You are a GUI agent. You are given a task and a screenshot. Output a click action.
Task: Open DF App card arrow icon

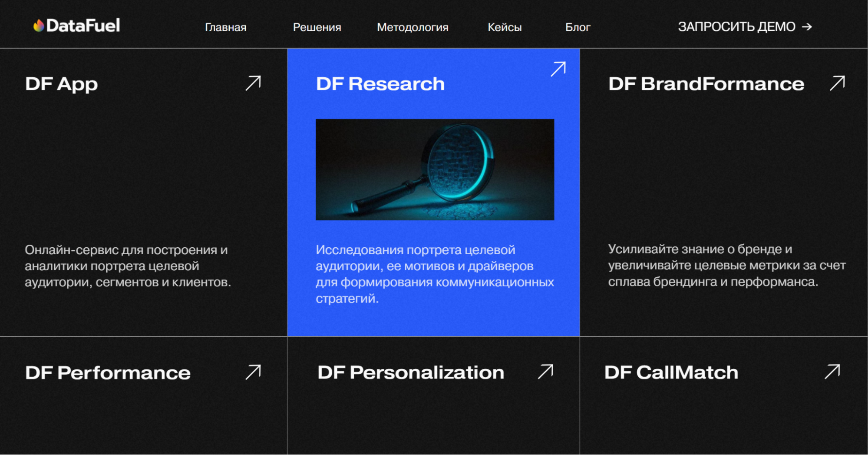[253, 83]
